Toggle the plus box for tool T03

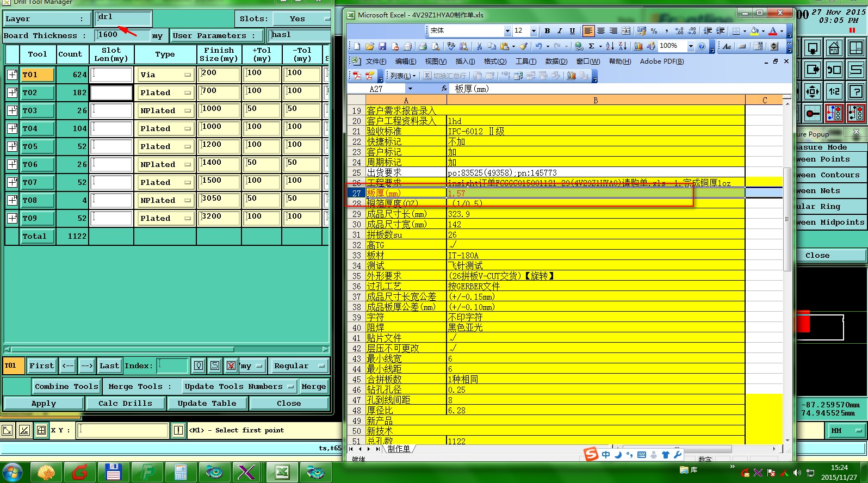click(x=12, y=110)
